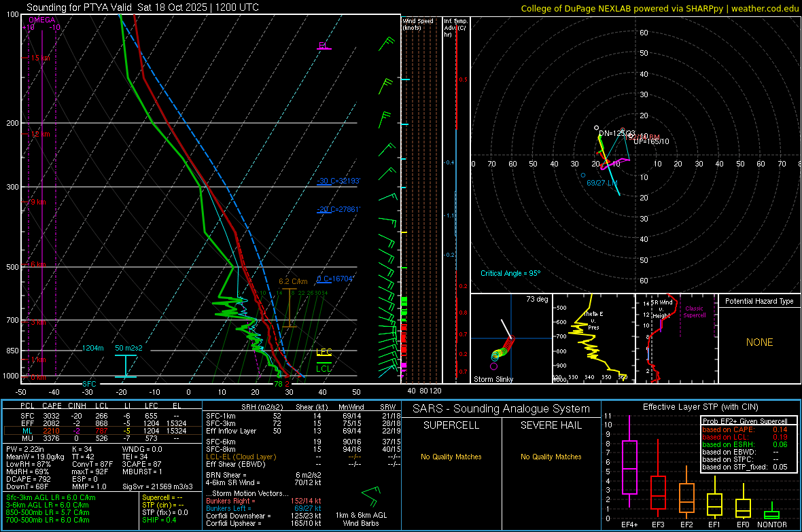The image size is (802, 532).
Task: Click the SFC-1km kinematics row
Action: click(x=303, y=416)
